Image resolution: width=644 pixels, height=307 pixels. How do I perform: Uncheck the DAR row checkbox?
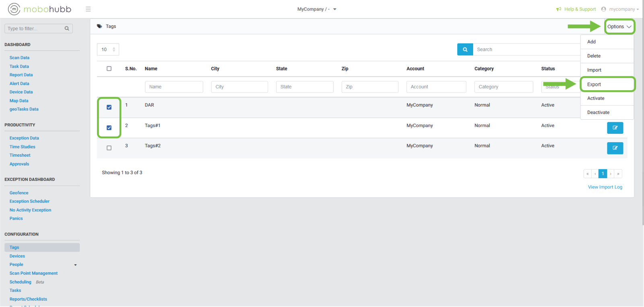tap(109, 107)
